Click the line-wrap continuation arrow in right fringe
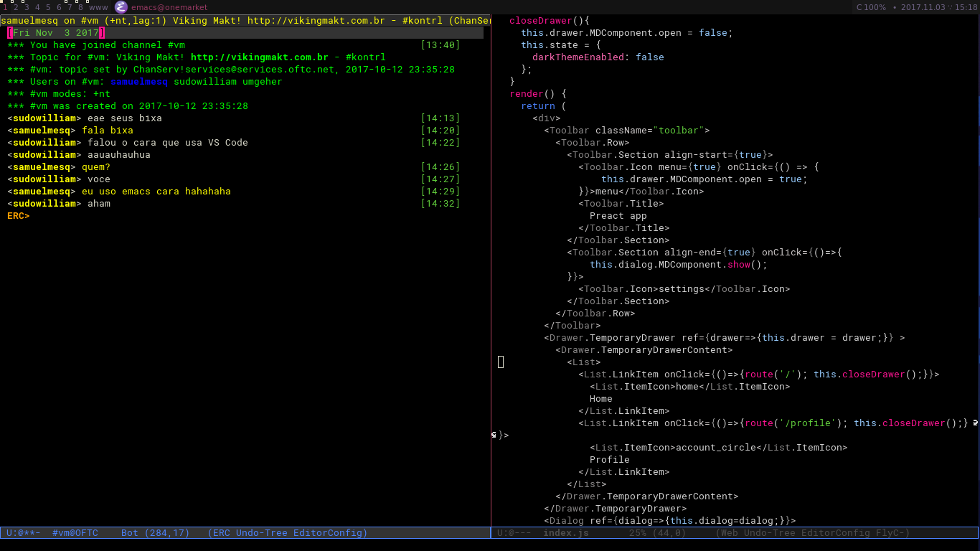 click(976, 423)
